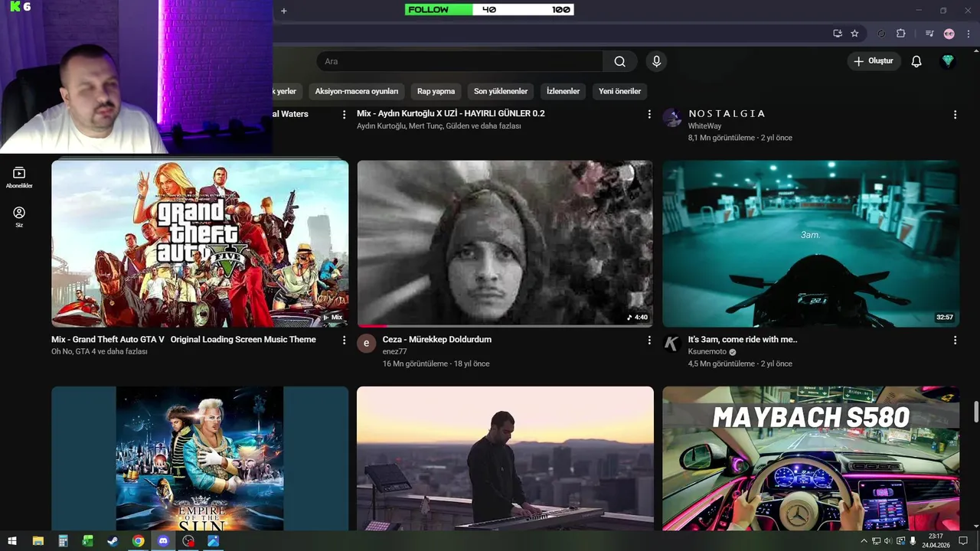Open Calculator from the taskbar
The height and width of the screenshot is (551, 980).
63,541
